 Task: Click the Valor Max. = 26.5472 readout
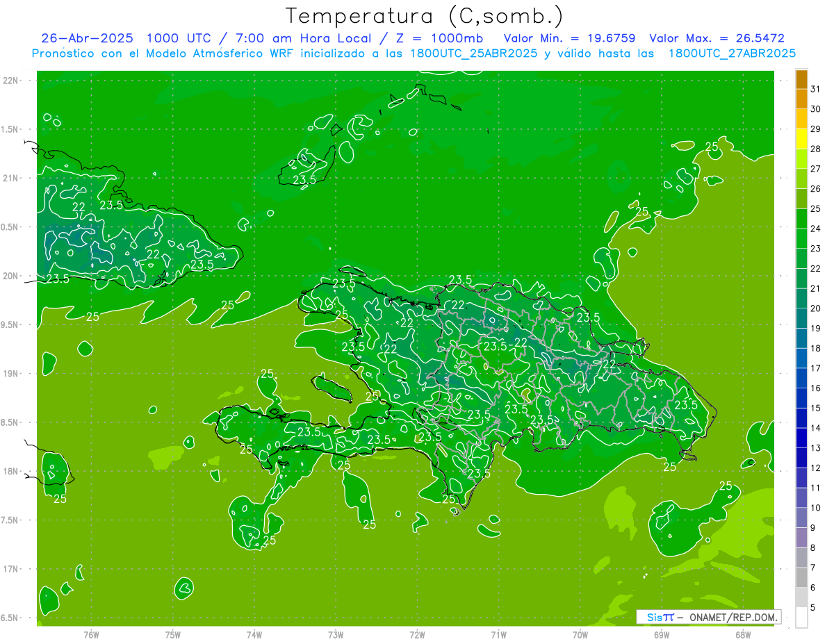(717, 38)
